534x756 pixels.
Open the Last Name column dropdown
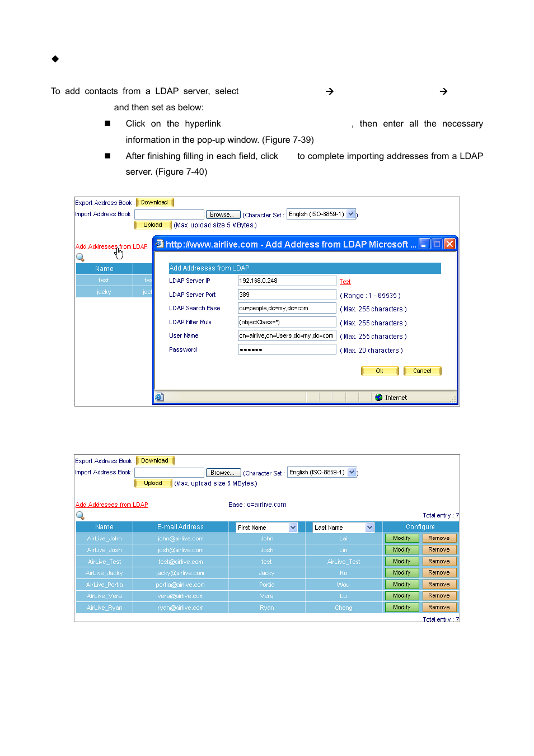pyautogui.click(x=369, y=528)
